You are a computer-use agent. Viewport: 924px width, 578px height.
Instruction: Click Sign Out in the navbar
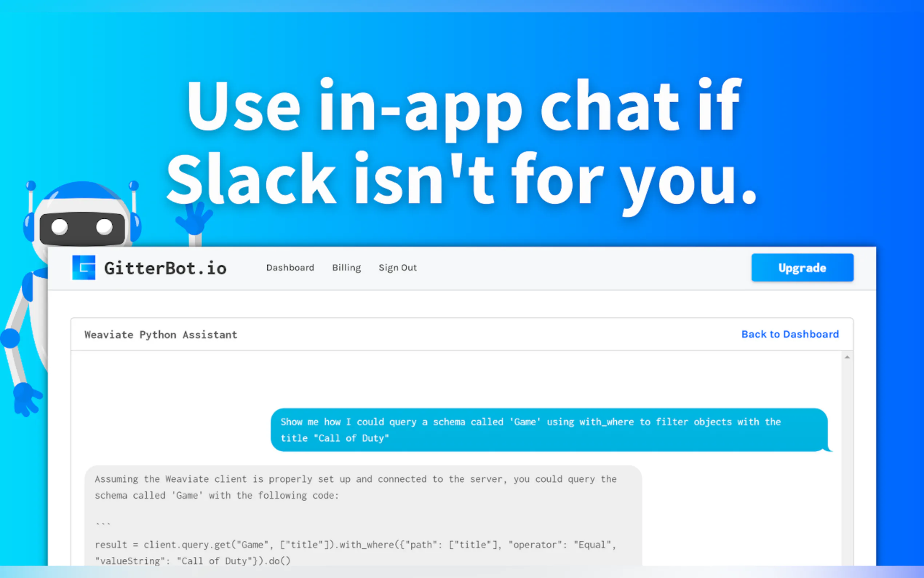click(397, 268)
